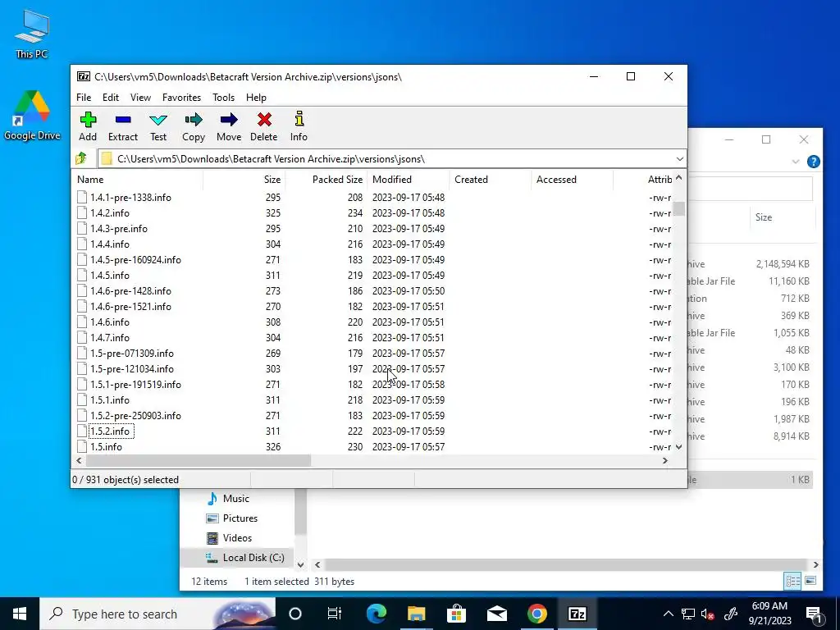Open the Windows Start menu
The width and height of the screenshot is (840, 630).
click(20, 614)
